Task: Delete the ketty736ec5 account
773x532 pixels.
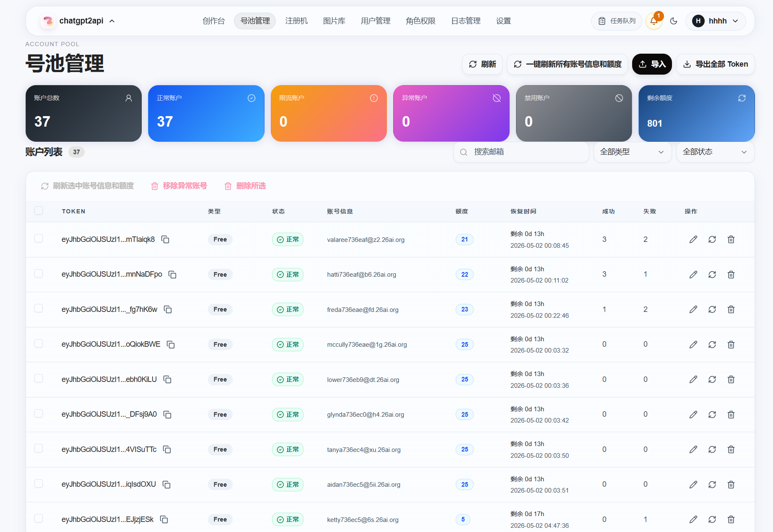Action: tap(731, 519)
